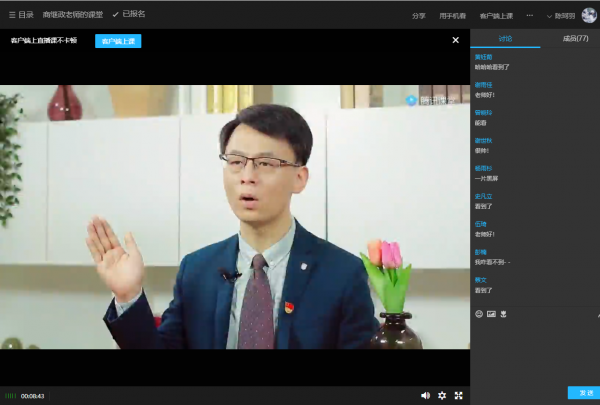Expand the chat input area caret

pos(597,314)
